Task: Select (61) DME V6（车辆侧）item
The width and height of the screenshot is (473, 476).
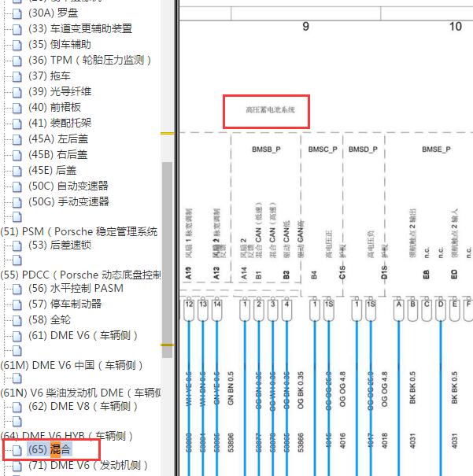Action: pyautogui.click(x=83, y=336)
